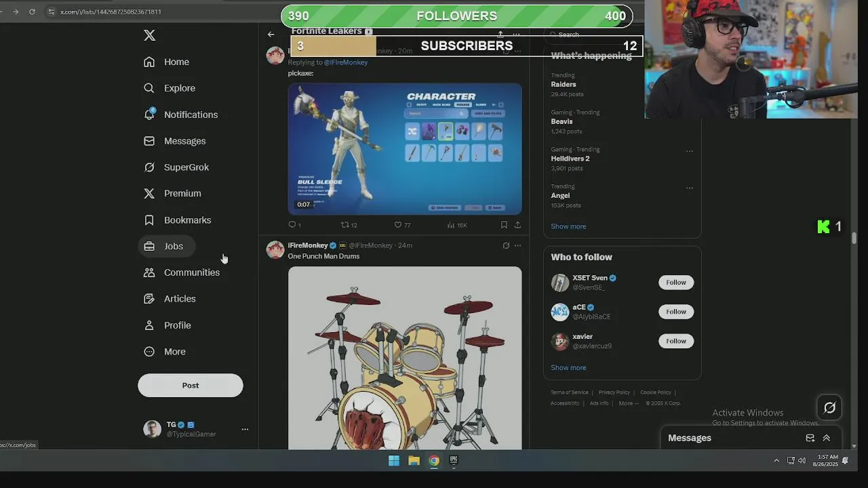The width and height of the screenshot is (868, 488).
Task: Open more options for Angel trend
Action: pos(690,188)
